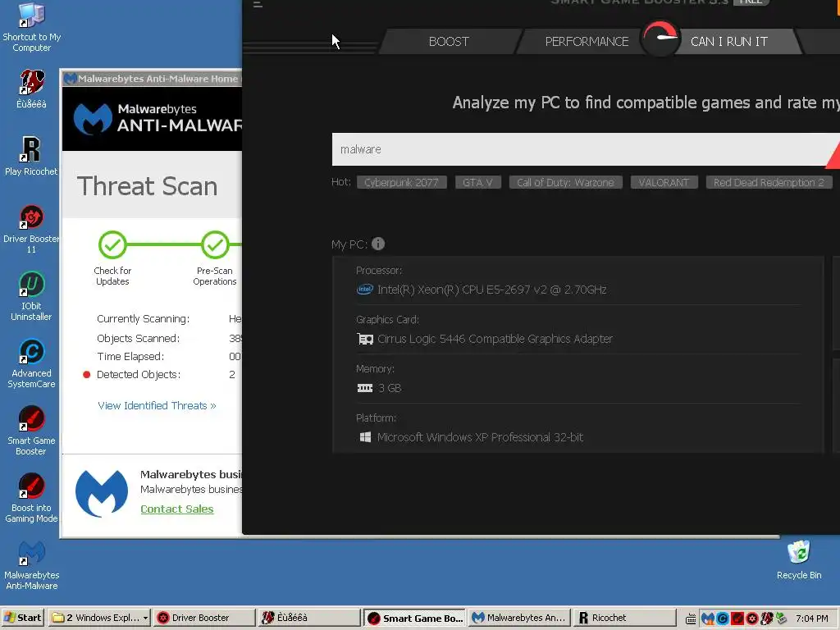
Task: Click Detected Objects label
Action: tap(138, 374)
